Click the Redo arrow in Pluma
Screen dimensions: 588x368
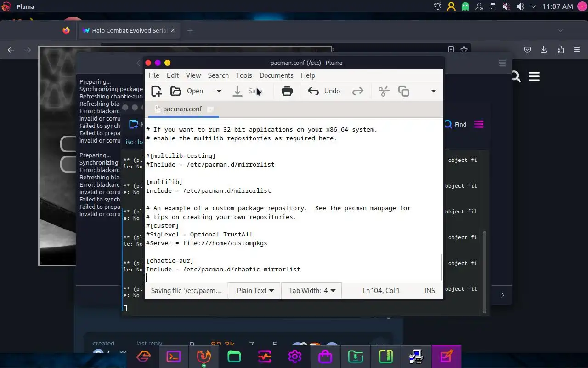tap(358, 91)
